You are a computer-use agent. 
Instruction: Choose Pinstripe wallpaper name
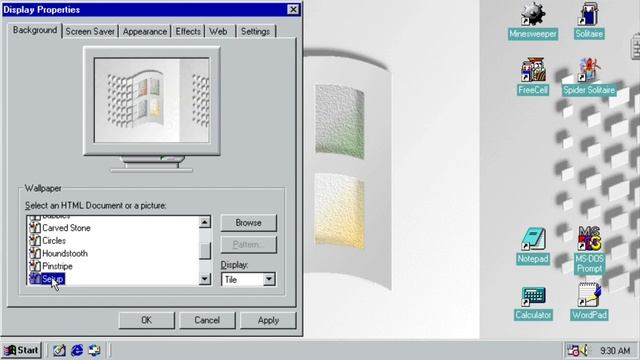pos(57,266)
